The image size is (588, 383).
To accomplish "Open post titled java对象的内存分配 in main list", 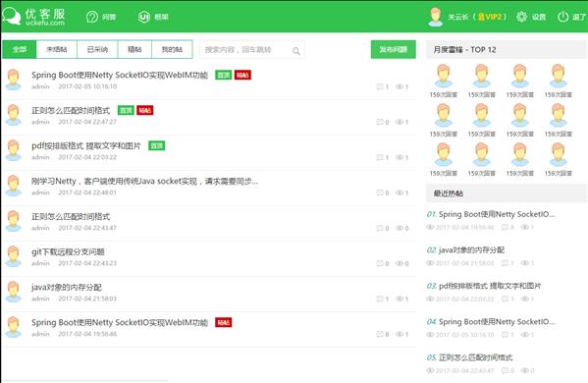I will tap(67, 288).
